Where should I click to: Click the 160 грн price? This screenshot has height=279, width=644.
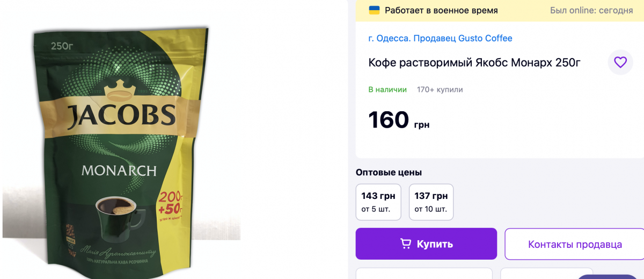tap(399, 120)
